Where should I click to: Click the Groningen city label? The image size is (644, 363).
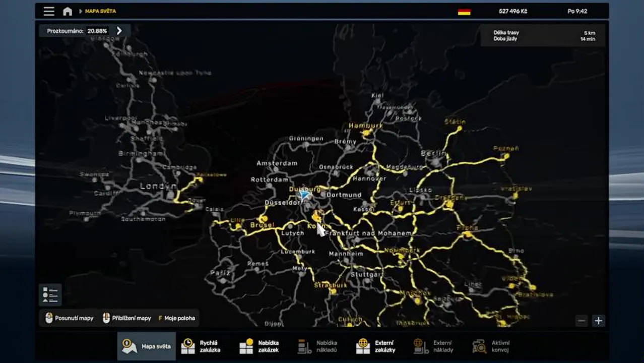[306, 139]
